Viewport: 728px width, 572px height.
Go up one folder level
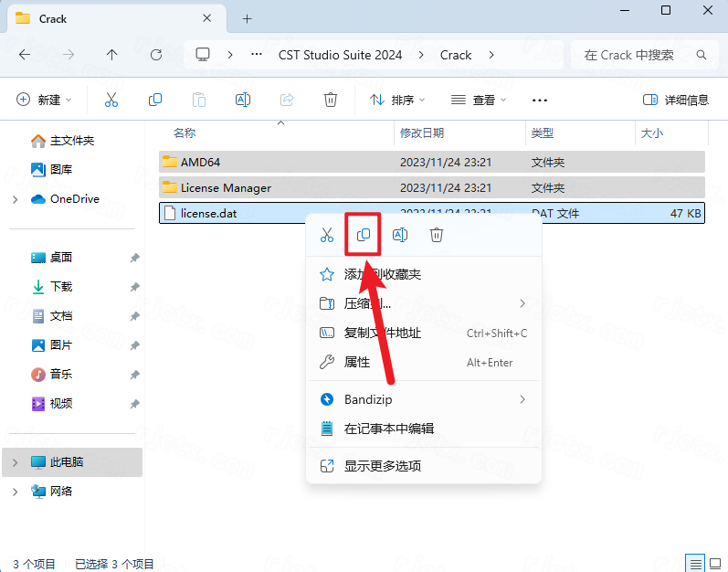112,55
